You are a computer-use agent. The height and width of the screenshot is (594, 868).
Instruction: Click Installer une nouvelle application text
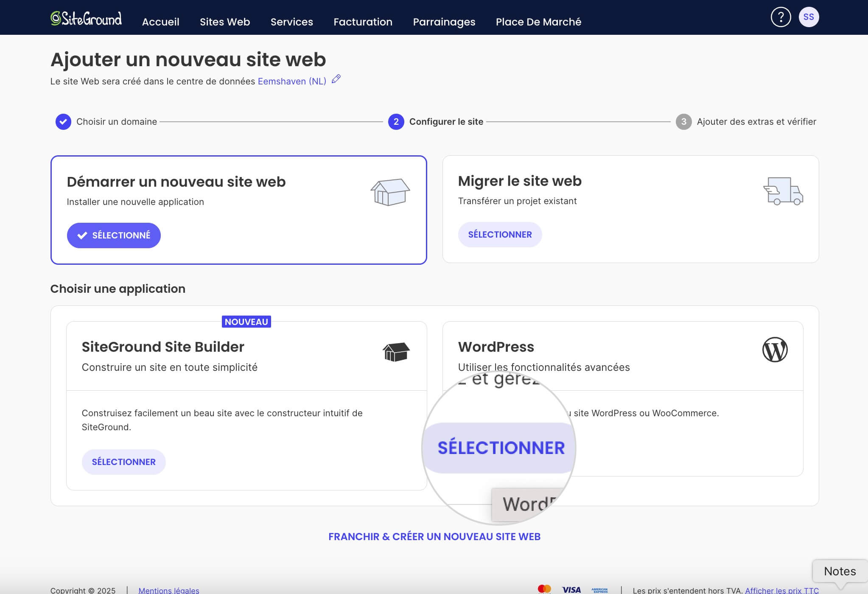click(135, 202)
